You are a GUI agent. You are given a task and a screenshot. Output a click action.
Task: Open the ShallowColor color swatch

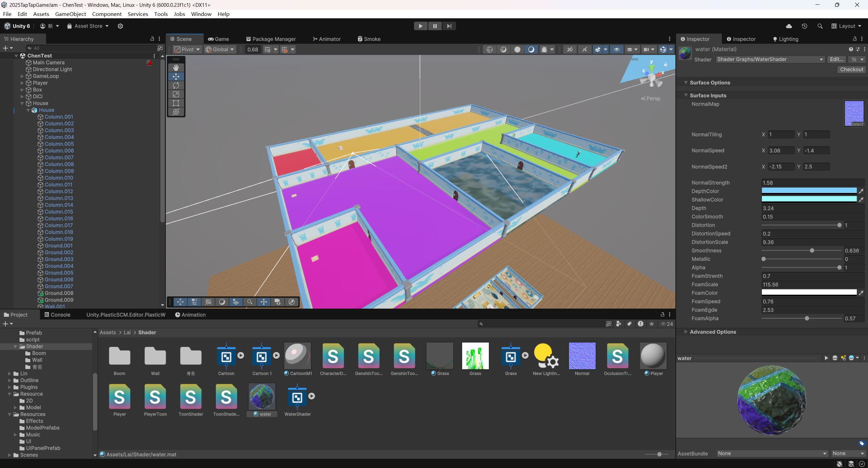coord(809,199)
